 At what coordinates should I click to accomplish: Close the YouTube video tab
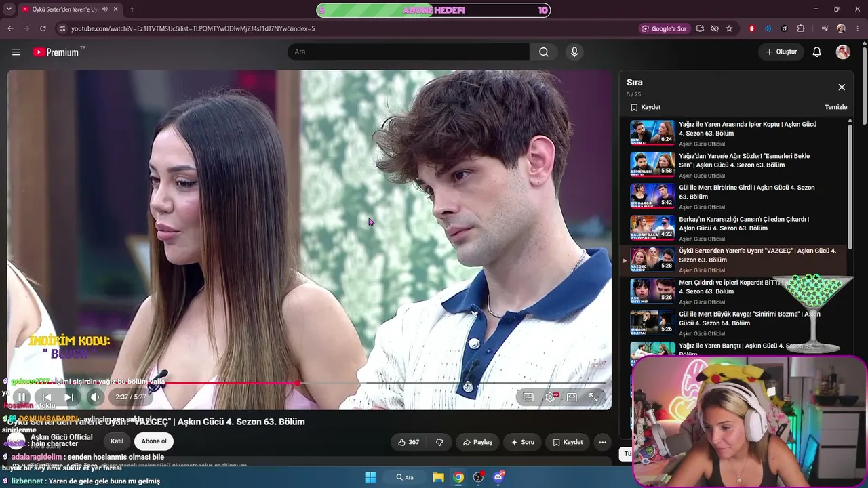point(116,9)
